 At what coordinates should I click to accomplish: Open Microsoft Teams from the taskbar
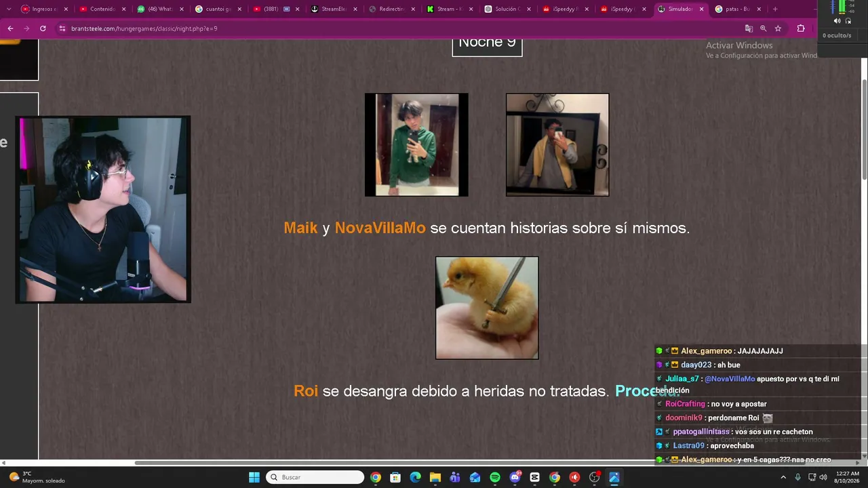pyautogui.click(x=455, y=477)
